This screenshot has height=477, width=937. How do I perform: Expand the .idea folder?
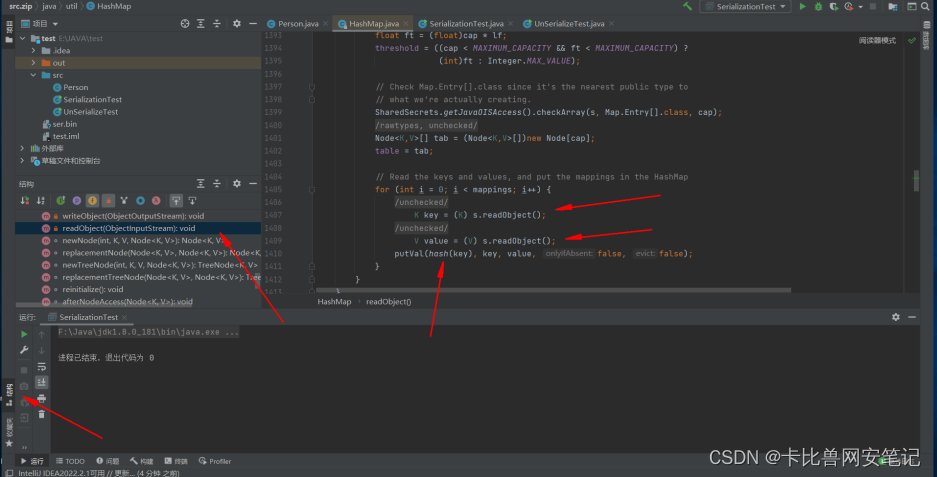[33, 51]
